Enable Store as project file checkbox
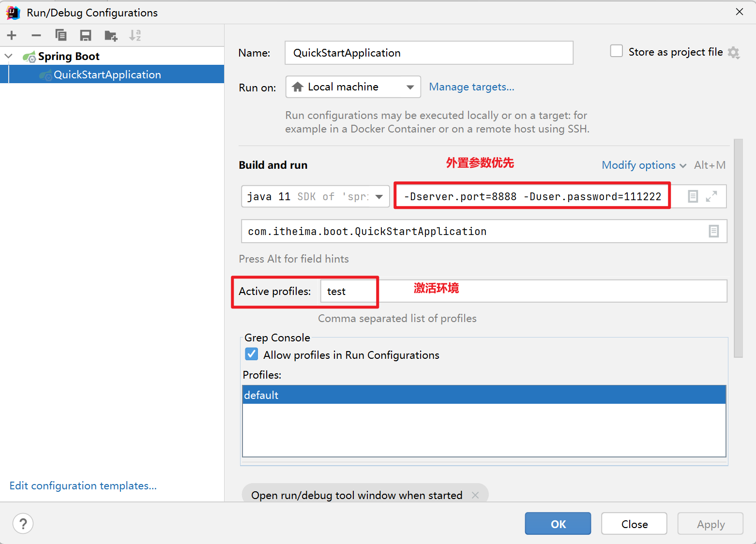The height and width of the screenshot is (544, 756). coord(617,51)
